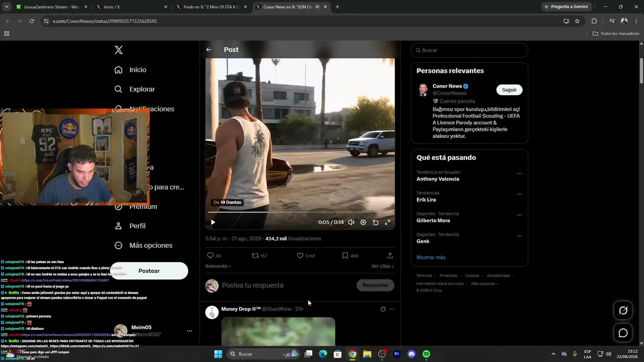Click the Postear button
Screen dimensions: 644x362
[149, 271]
